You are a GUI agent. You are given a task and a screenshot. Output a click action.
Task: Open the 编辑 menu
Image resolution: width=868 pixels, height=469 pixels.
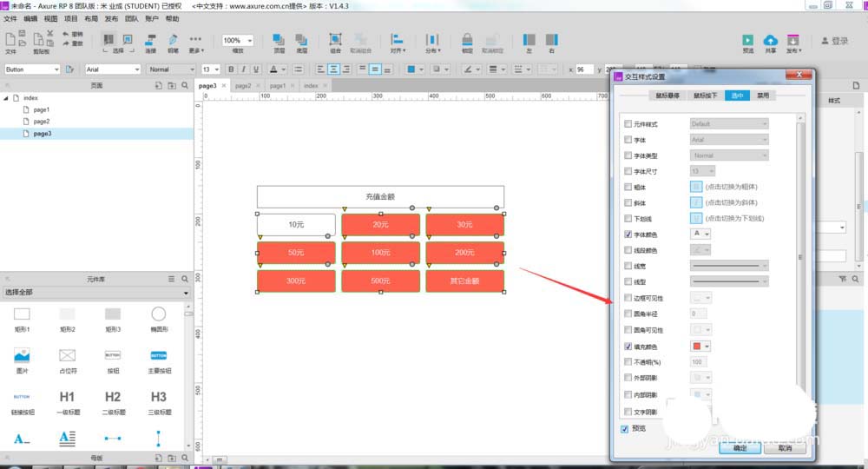click(x=30, y=19)
